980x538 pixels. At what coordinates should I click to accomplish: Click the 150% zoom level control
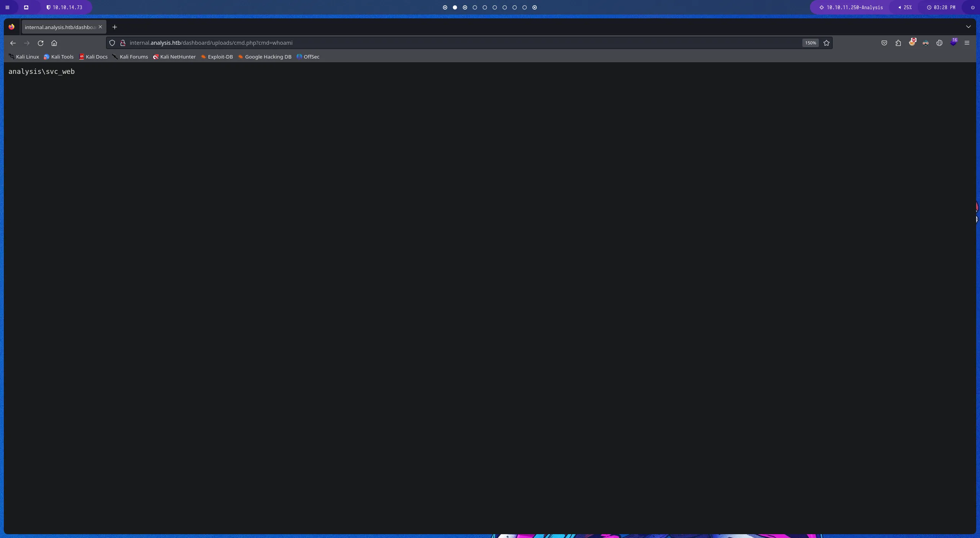coord(810,43)
